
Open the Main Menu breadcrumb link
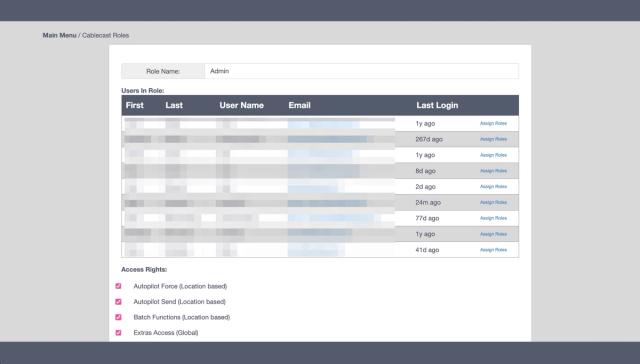60,36
